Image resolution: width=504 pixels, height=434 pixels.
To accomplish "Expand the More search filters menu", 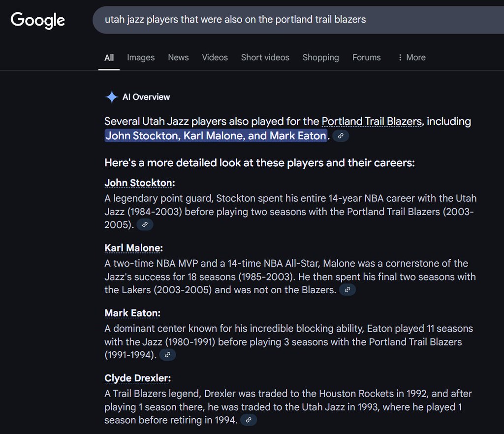I will coord(411,58).
